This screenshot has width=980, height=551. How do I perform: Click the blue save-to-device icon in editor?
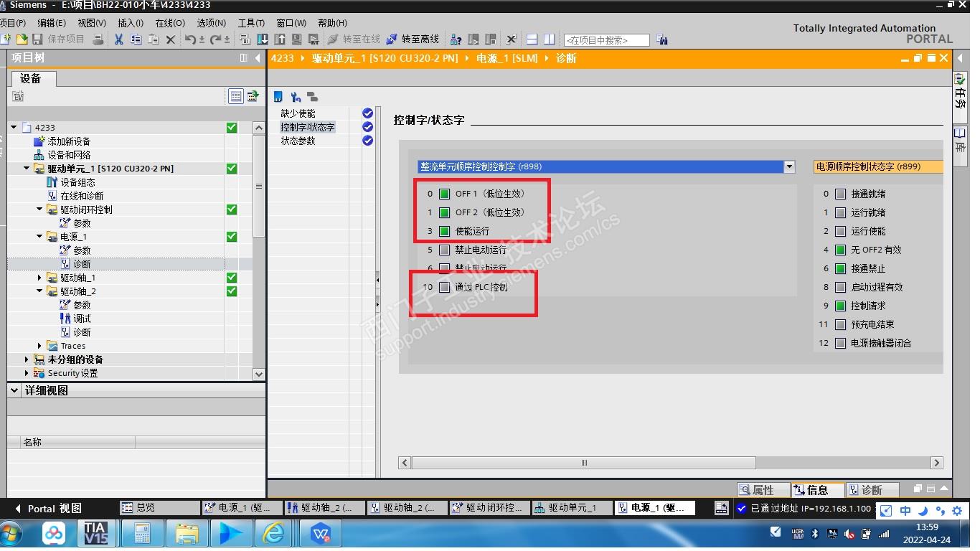278,97
